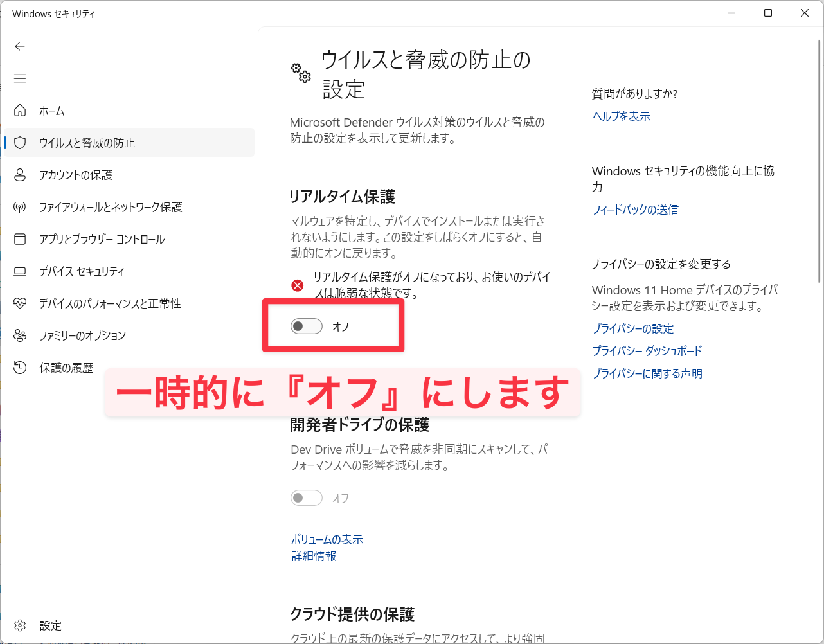Click the クラウド提供の保護 heading

pyautogui.click(x=352, y=614)
